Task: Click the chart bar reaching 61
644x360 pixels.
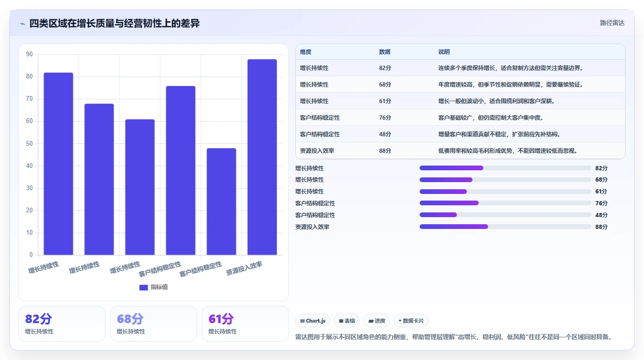Action: 140,187
